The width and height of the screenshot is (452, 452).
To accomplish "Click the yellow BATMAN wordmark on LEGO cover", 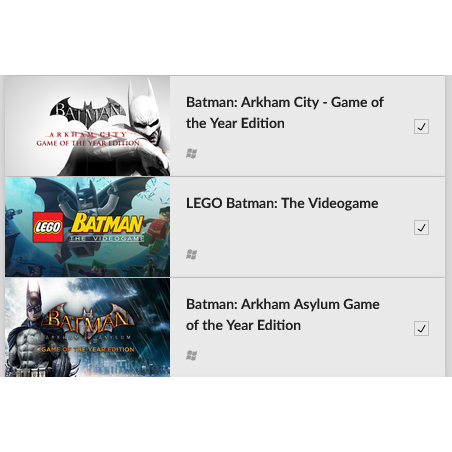I will pos(107,223).
